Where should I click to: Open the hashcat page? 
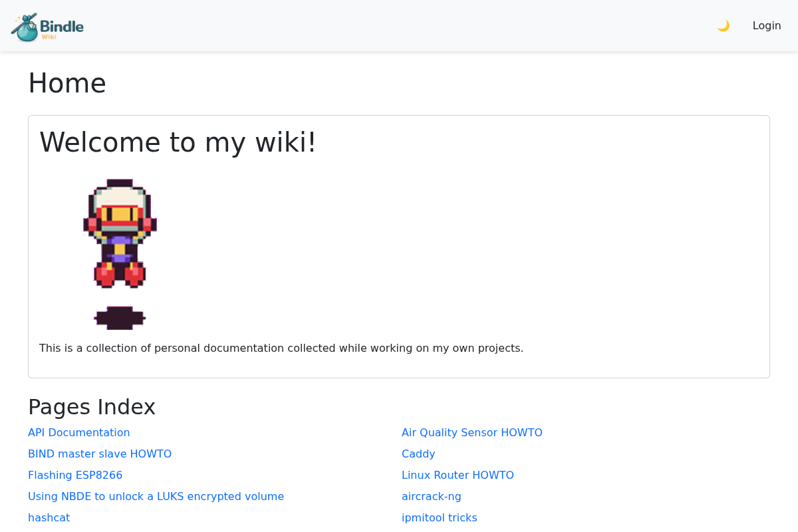point(49,518)
